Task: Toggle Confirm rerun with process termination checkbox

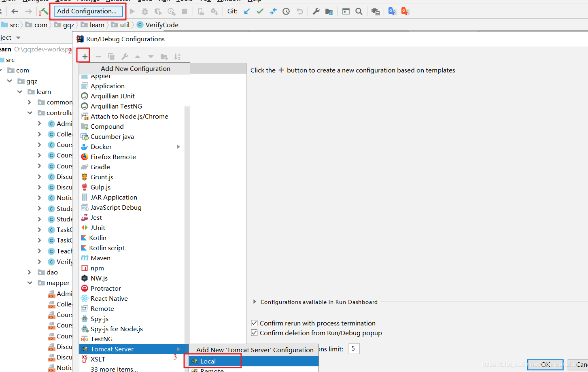Action: (x=254, y=323)
